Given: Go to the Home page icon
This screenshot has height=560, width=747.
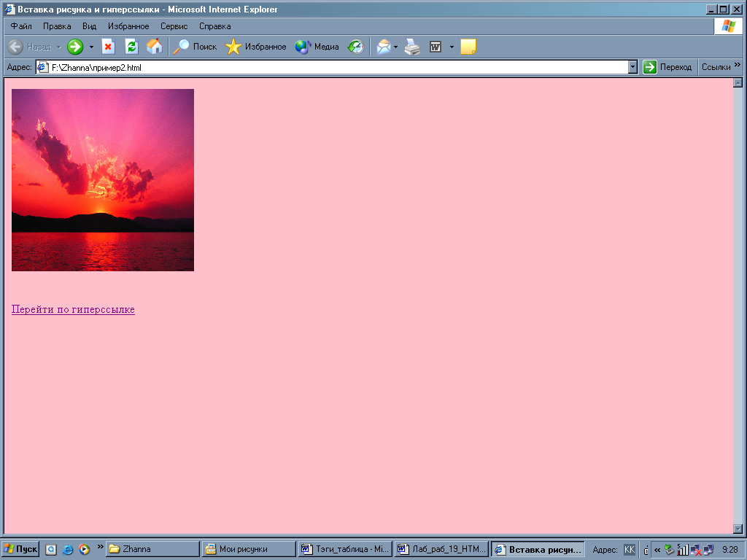Looking at the screenshot, I should click(155, 47).
